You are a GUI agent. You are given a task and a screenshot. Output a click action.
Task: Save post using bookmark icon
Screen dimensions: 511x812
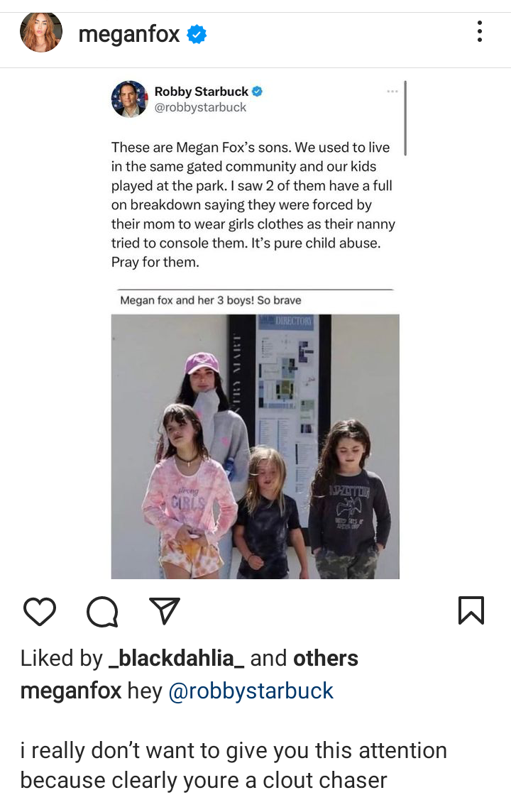(x=471, y=610)
